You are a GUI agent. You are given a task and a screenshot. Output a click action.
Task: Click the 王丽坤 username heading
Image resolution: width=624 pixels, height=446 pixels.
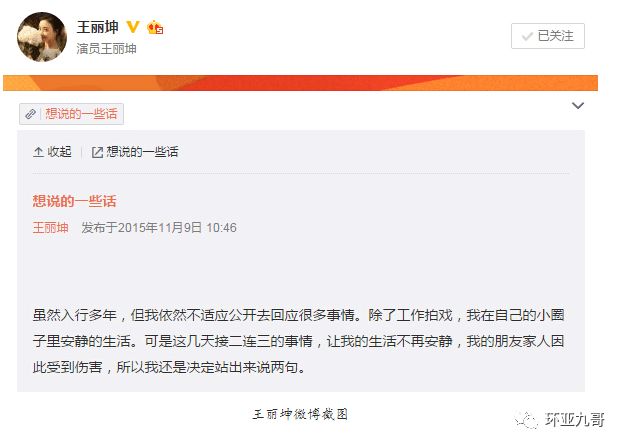[98, 27]
